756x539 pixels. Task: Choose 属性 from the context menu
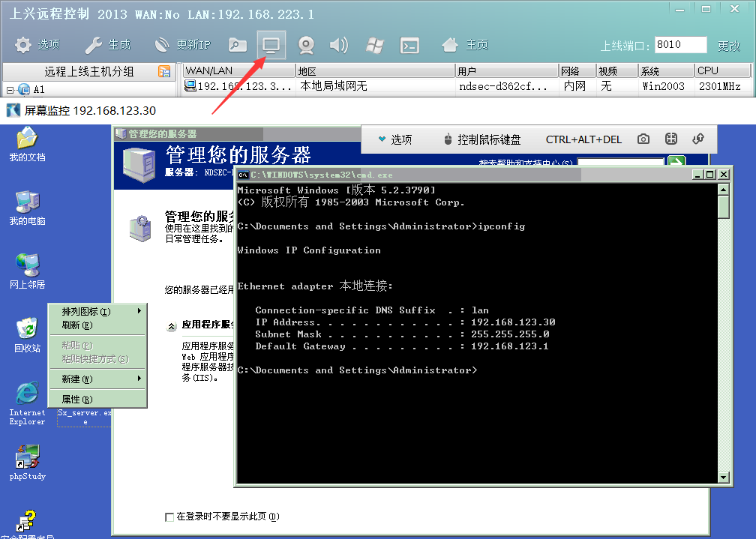tap(97, 399)
